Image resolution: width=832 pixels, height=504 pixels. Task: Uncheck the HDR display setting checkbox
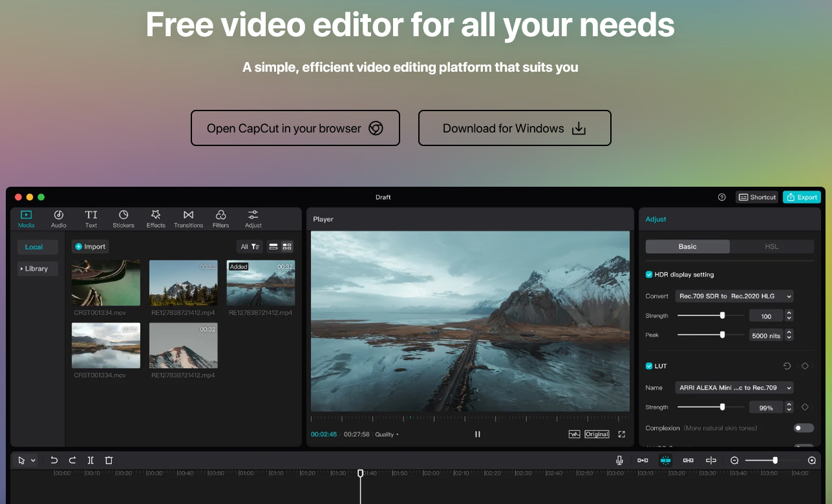649,274
